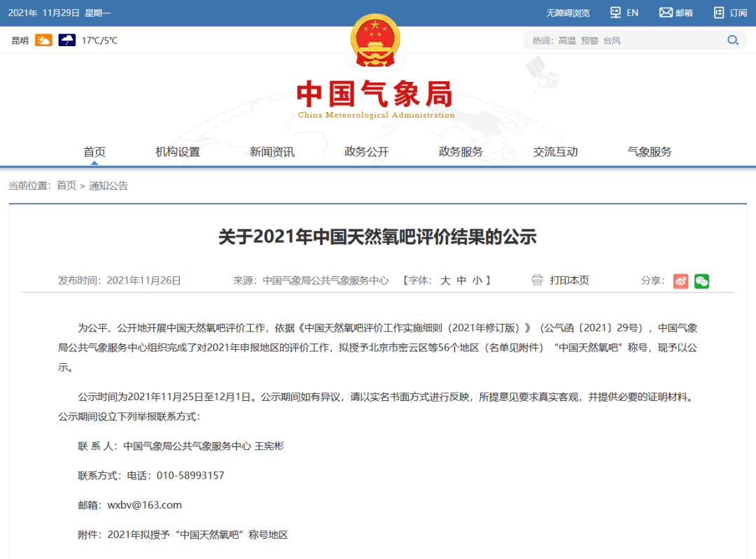The image size is (756, 559).
Task: Share article via Weibo icon
Action: tap(680, 281)
